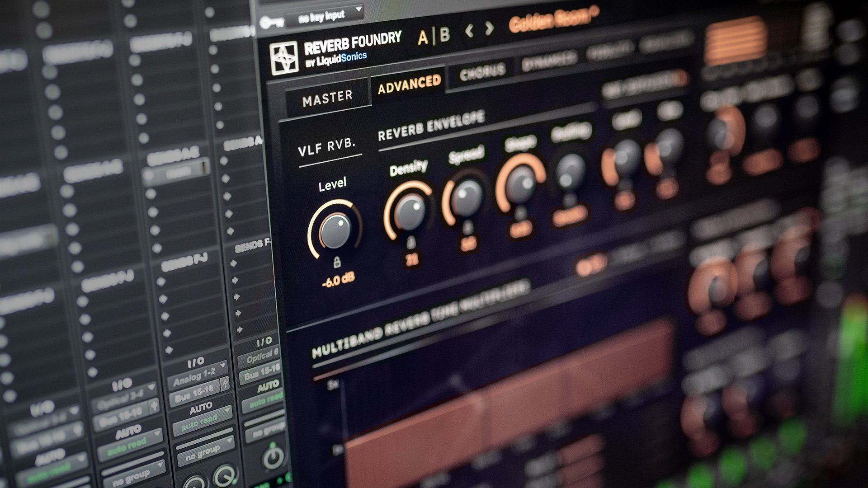Viewport: 868px width, 488px height.
Task: Switch to preset slot A
Action: pos(423,38)
